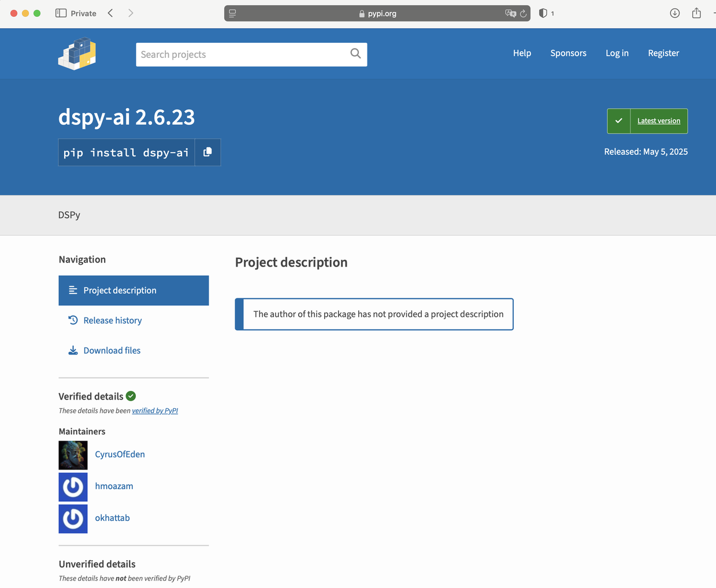Image resolution: width=716 pixels, height=588 pixels.
Task: Go to Register
Action: coord(663,53)
